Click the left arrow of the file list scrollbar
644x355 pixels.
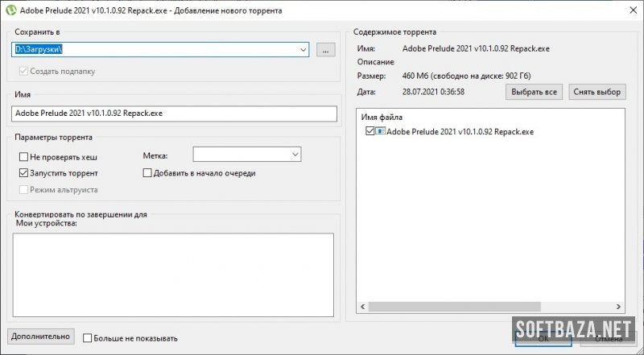click(x=361, y=307)
